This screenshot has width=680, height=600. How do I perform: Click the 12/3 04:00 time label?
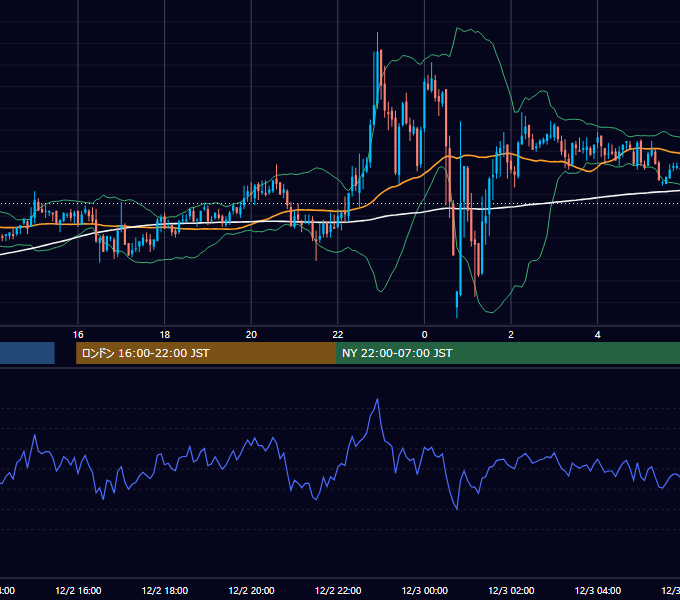tap(598, 590)
